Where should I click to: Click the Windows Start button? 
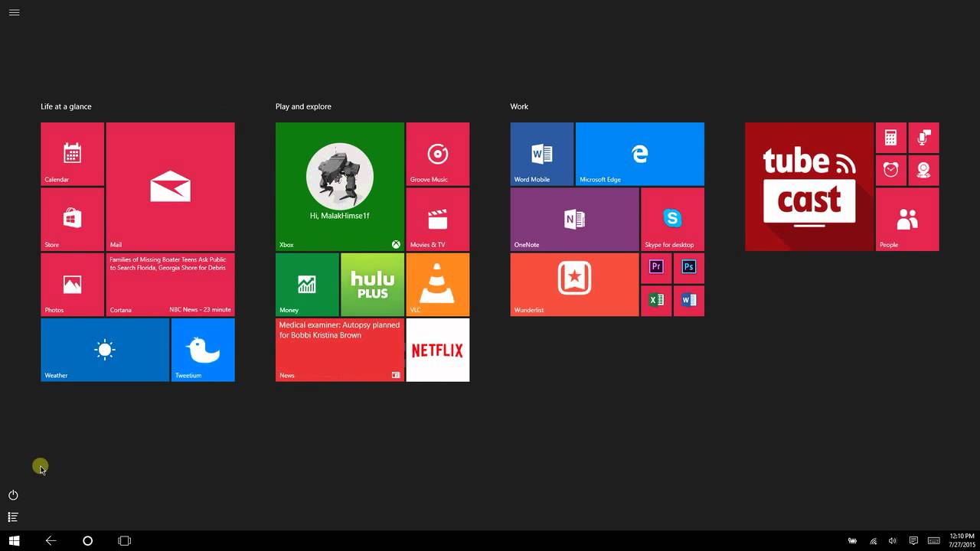pos(14,541)
